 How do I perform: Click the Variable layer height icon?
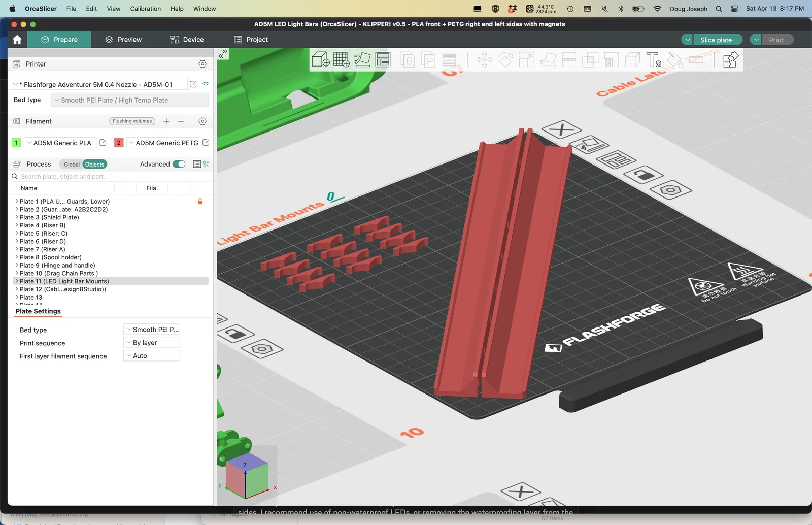point(449,60)
